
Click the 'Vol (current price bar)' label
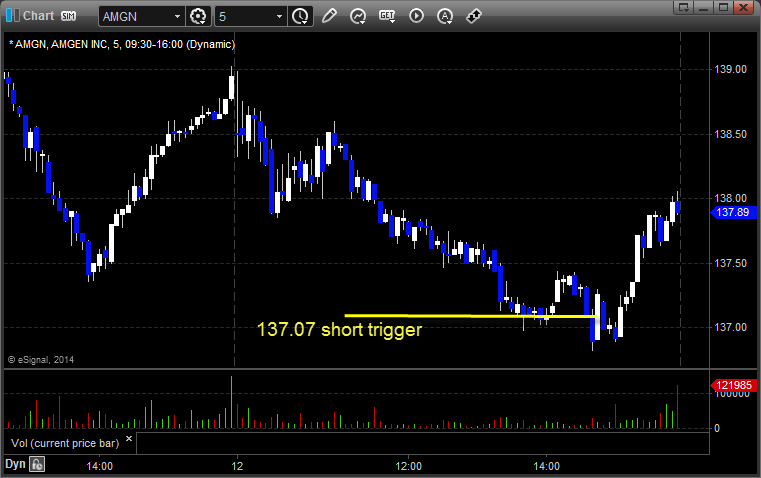[65, 443]
